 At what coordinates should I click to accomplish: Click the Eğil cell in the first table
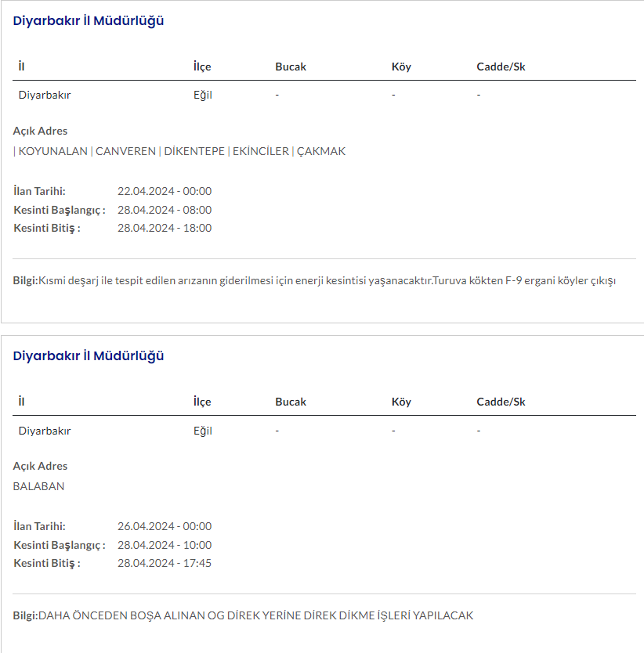click(203, 96)
